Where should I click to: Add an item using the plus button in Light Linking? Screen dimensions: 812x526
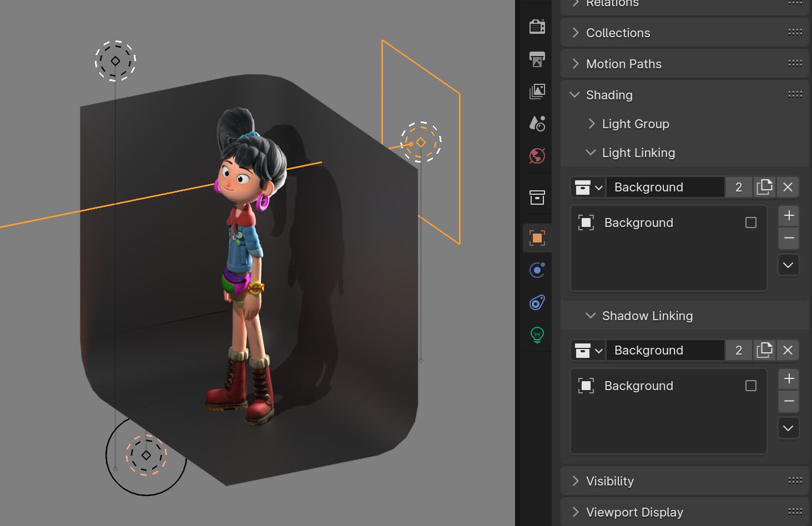coord(788,215)
